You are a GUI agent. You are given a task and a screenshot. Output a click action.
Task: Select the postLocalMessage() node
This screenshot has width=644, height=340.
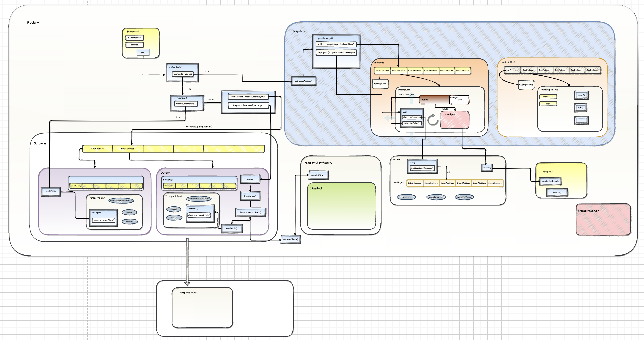coord(304,81)
